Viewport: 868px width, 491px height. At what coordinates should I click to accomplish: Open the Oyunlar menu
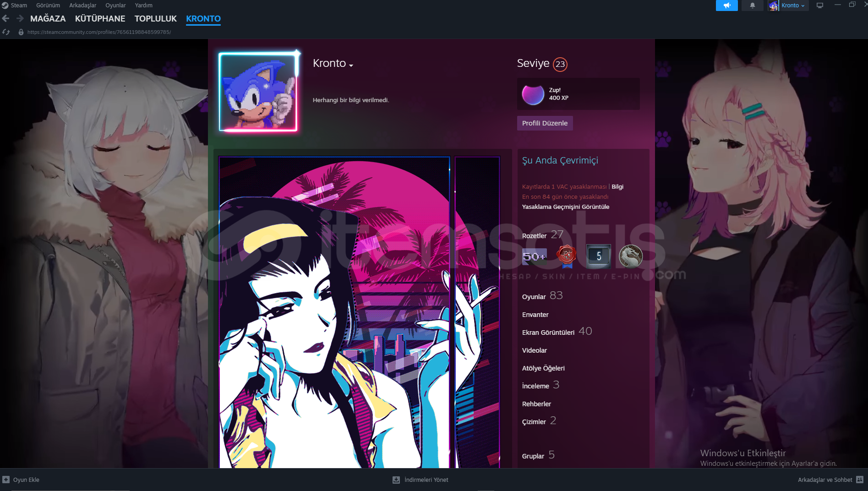[115, 5]
